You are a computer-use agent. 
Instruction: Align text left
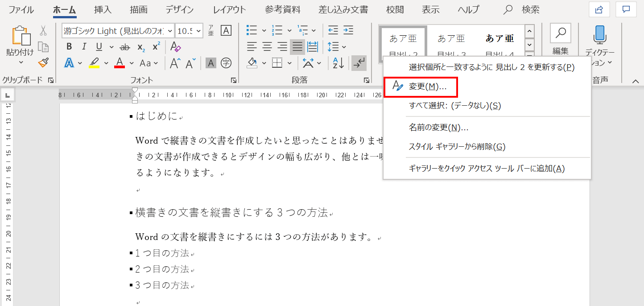coord(252,46)
